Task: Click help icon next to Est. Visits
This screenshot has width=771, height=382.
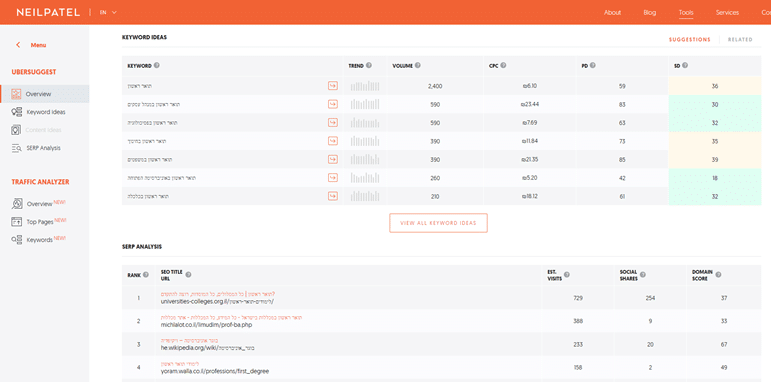Action: click(x=566, y=275)
